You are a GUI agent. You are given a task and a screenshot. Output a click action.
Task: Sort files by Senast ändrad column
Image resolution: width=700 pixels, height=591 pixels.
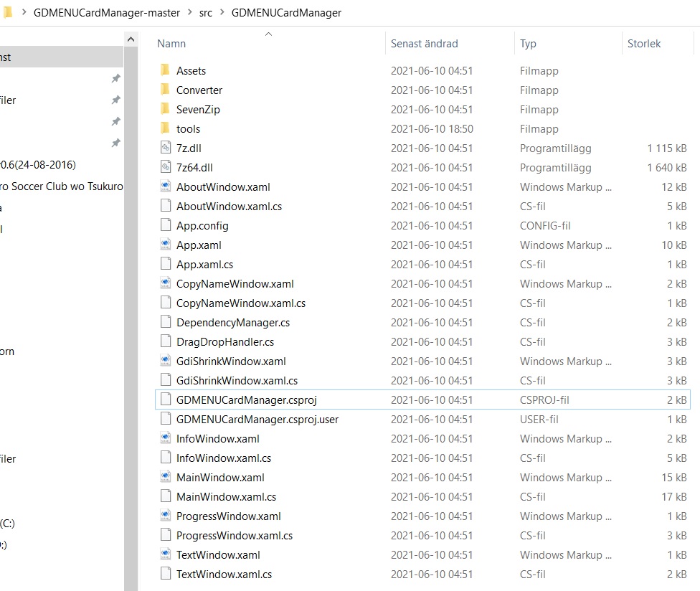[424, 44]
